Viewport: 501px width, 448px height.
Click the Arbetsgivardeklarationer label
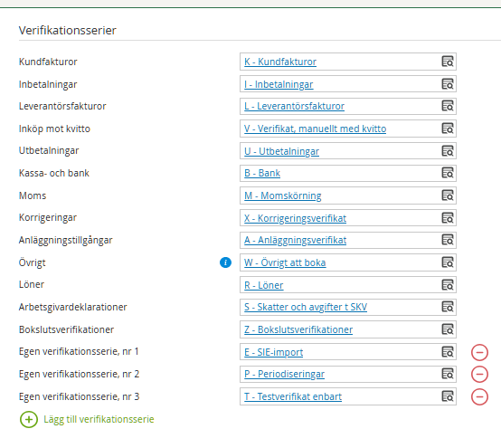tap(73, 308)
